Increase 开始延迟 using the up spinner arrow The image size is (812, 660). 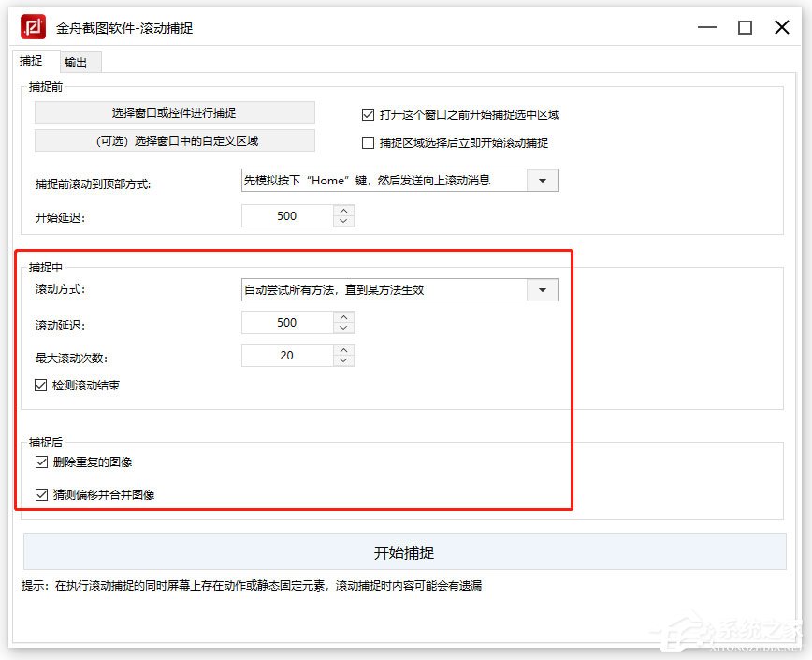point(344,211)
